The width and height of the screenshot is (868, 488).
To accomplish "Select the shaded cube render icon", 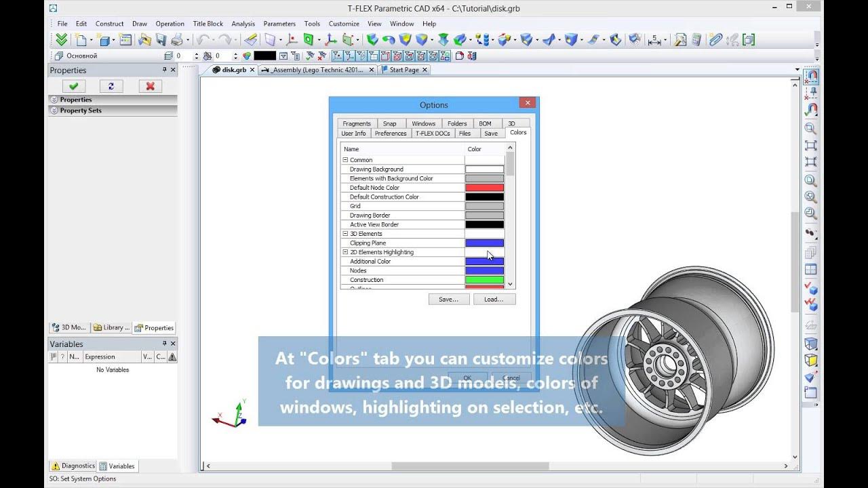I will [811, 361].
